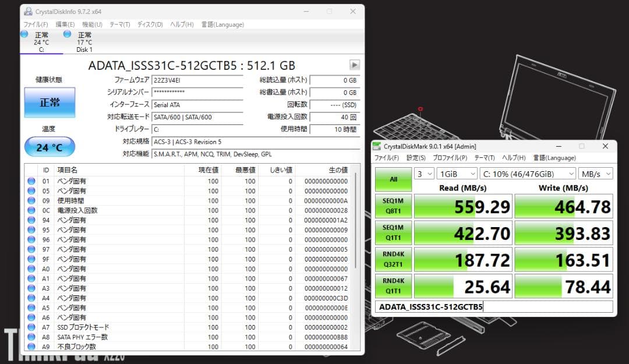Click the CrystalDiskInfo app icon in the title bar
This screenshot has width=629, height=364.
(28, 11)
